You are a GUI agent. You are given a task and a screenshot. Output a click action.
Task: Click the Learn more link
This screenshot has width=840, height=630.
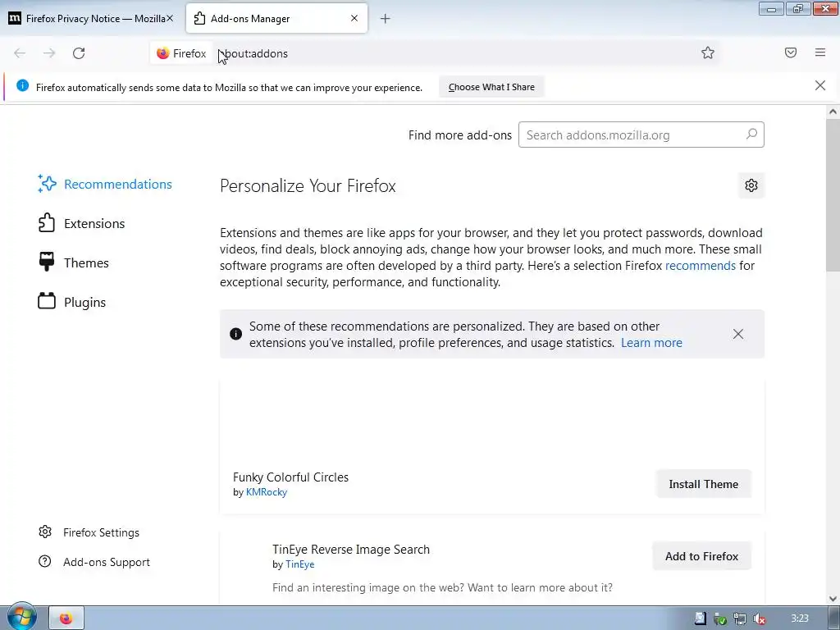click(651, 343)
